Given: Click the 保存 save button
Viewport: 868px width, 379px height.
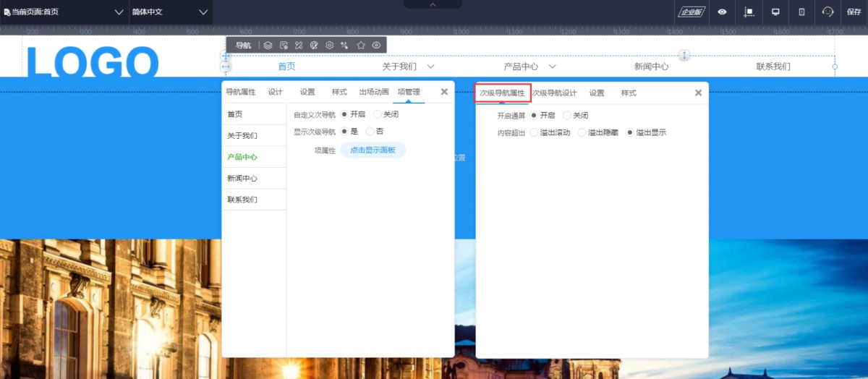Looking at the screenshot, I should [854, 12].
